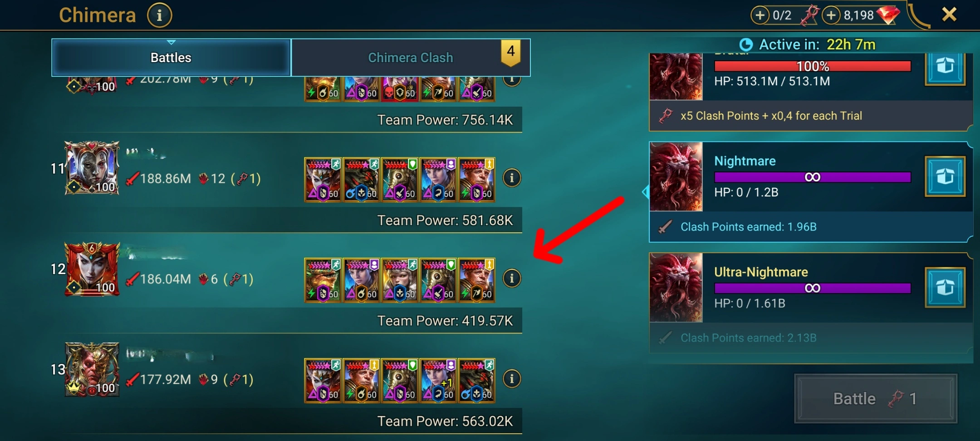The width and height of the screenshot is (980, 441).
Task: Click the rank 12 player avatar
Action: pyautogui.click(x=92, y=269)
